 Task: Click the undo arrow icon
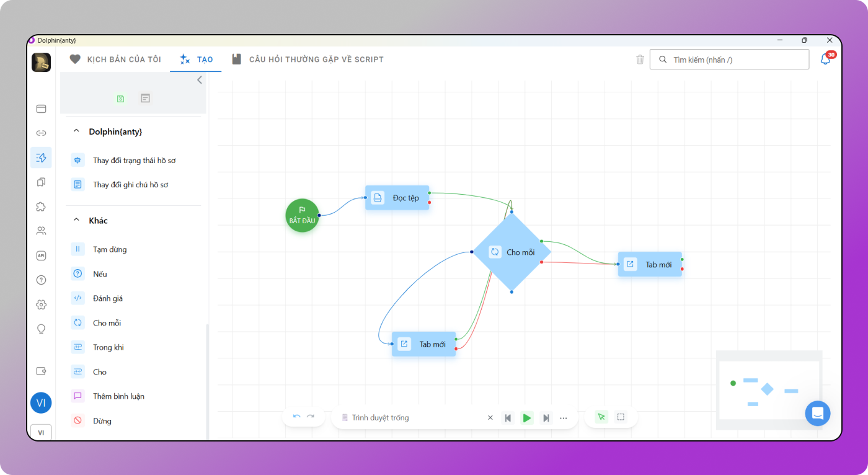point(297,417)
